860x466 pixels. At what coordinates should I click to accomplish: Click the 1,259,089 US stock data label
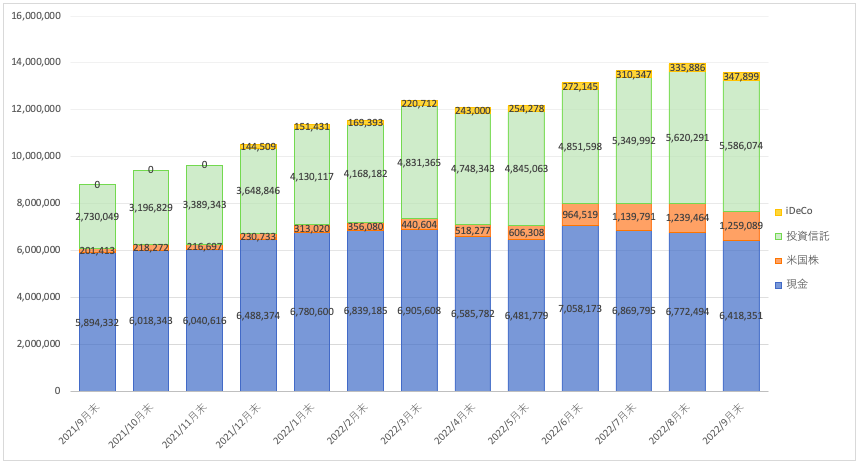coord(741,226)
